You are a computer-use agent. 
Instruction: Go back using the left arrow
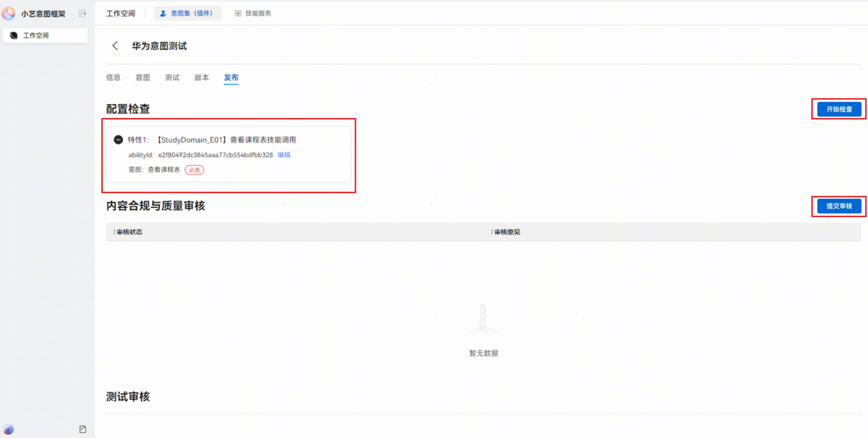coord(115,46)
